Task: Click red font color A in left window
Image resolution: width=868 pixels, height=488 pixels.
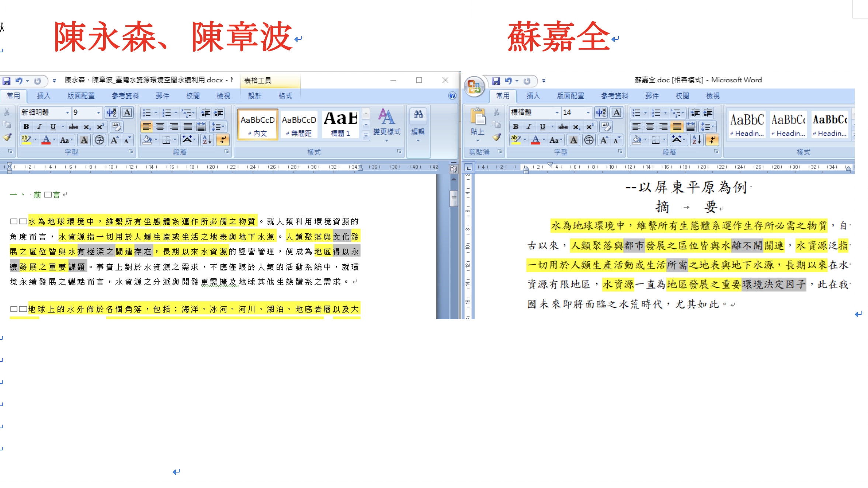Action: click(46, 140)
